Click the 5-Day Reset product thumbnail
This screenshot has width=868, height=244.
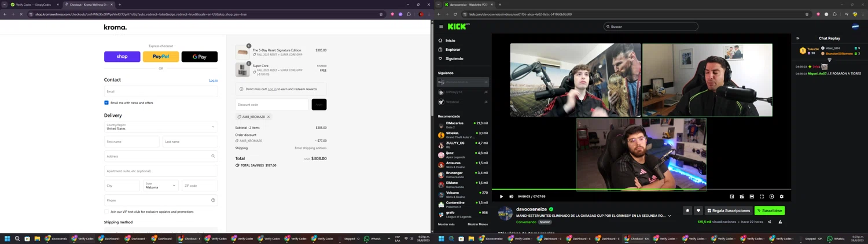coord(242,52)
